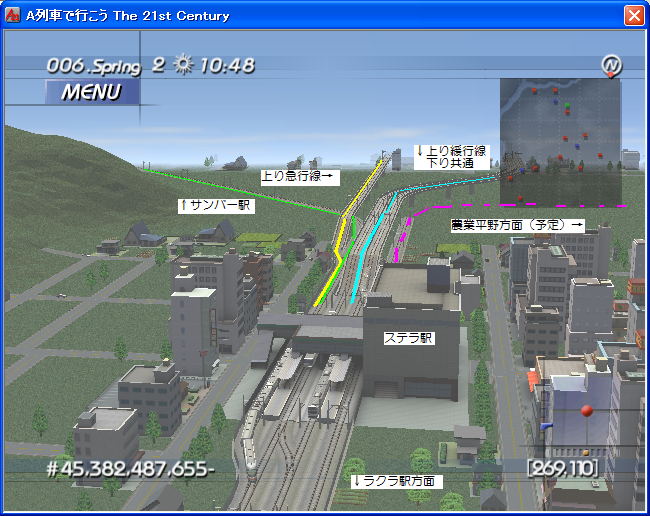Click the 上り緩行線 下り共通 label
The width and height of the screenshot is (650, 516).
click(x=451, y=157)
